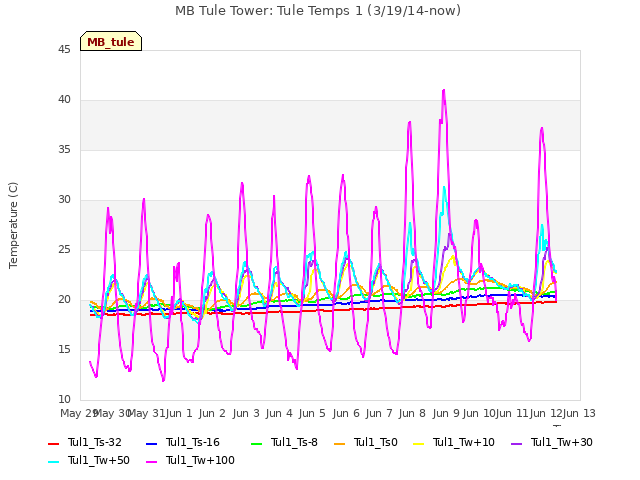Screen dimensions: 640x480
Task: Select the Tul1_Ts0 legend label
Action: 376,442
